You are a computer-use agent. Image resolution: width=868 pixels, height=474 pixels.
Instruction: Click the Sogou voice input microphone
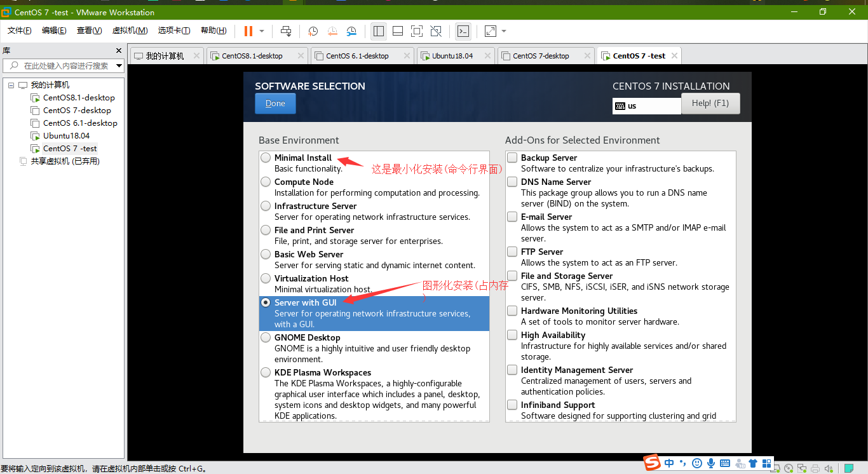point(711,463)
